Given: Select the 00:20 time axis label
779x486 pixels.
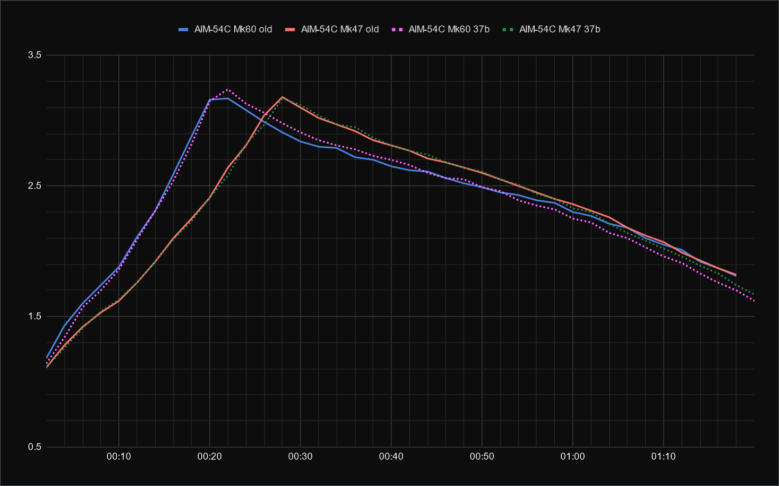Looking at the screenshot, I should (x=209, y=457).
